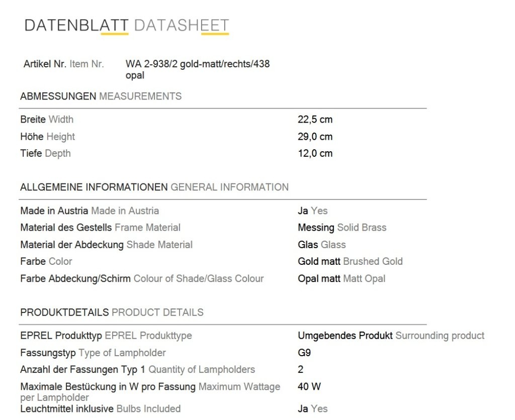Click the ABMESSUNGEN MEASUREMENTS section heading
Viewport: 515px width, 420px height.
click(x=101, y=96)
